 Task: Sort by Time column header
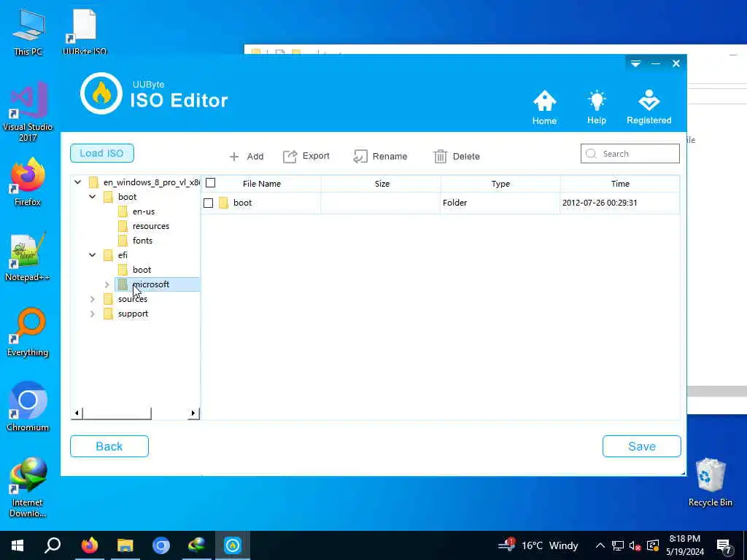pos(620,183)
